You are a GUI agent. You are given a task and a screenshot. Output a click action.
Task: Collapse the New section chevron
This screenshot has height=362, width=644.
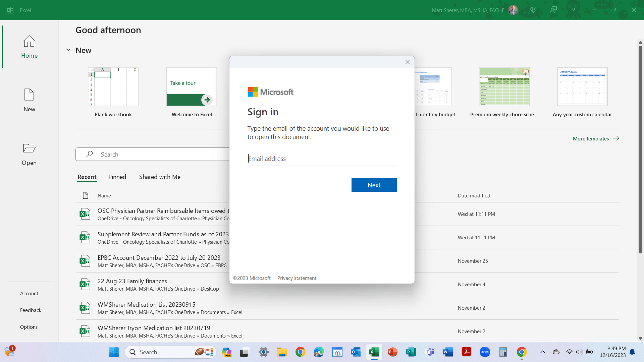coord(68,50)
